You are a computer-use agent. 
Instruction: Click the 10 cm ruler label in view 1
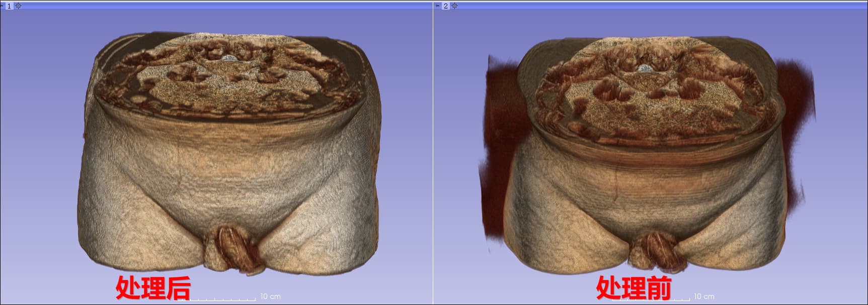tap(270, 296)
